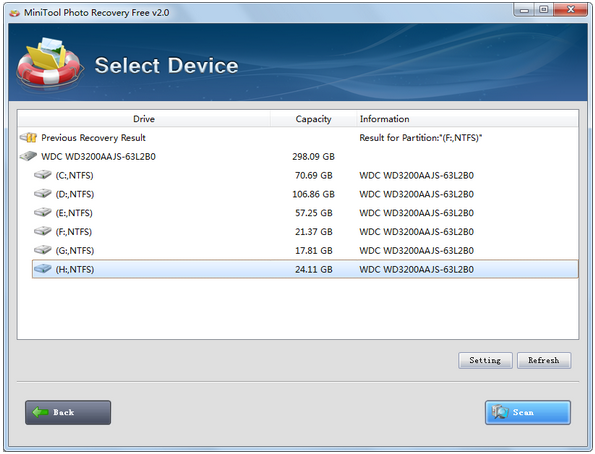Select the (E:,NTFS) partition
The width and height of the screenshot is (595, 454).
[x=305, y=213]
